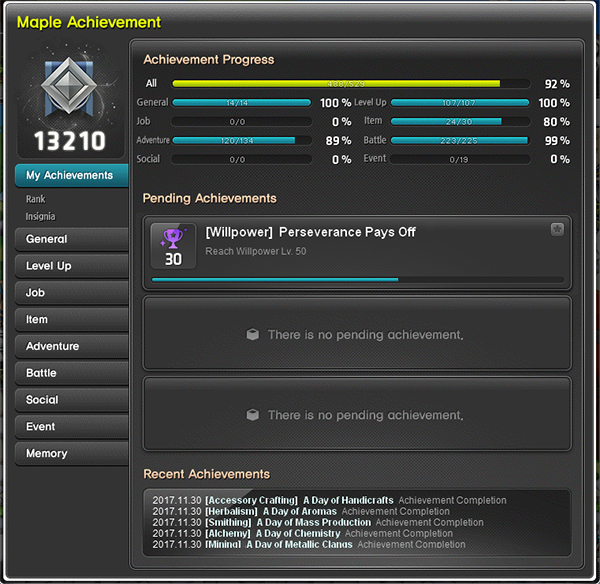The height and width of the screenshot is (584, 600).
Task: Select A Day of Mass Production entry
Action: click(318, 522)
